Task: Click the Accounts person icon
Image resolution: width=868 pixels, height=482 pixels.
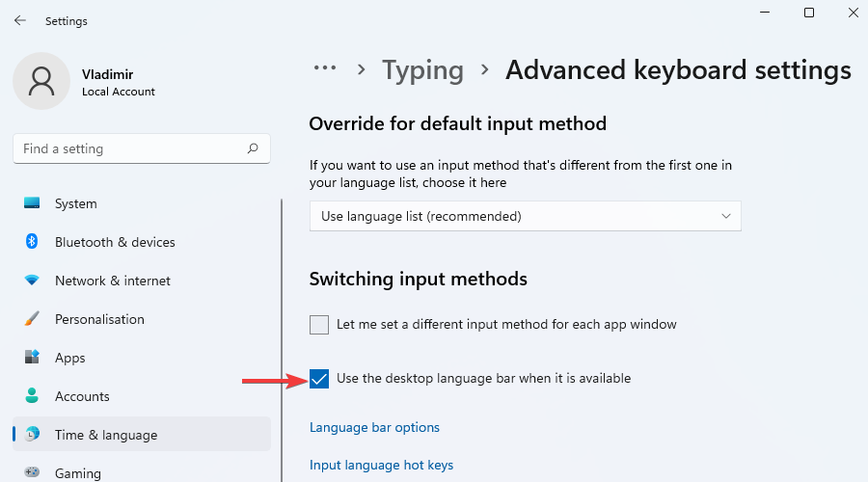Action: click(32, 396)
